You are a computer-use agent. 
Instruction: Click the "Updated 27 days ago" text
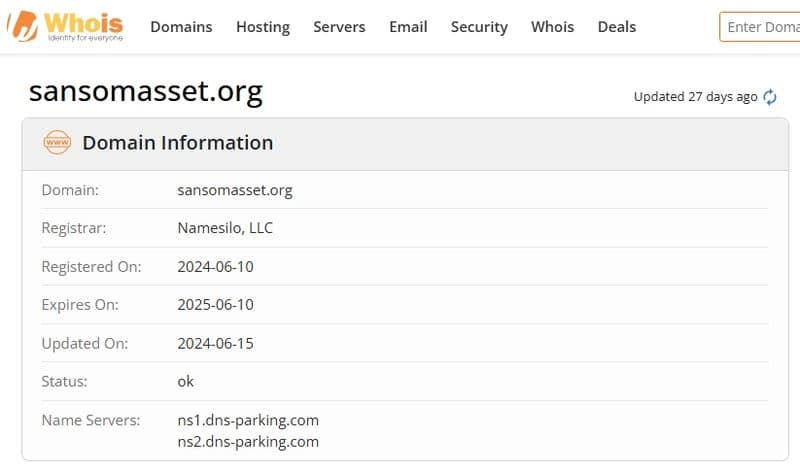tap(695, 97)
